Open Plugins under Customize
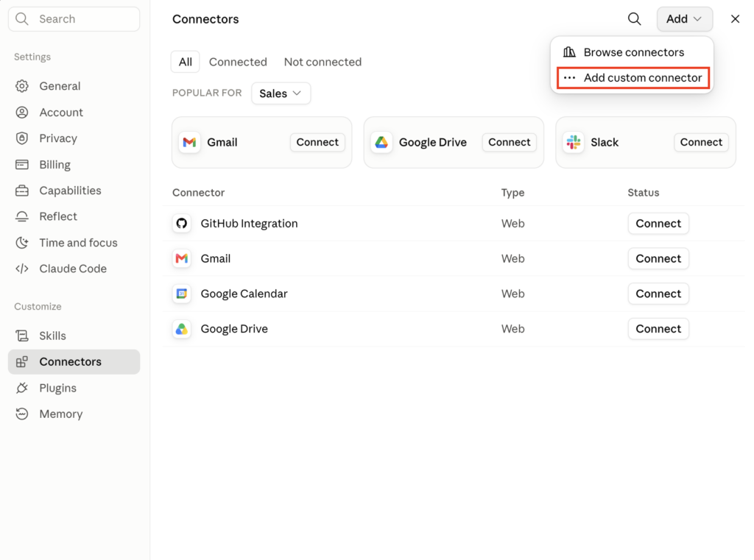 click(74, 388)
